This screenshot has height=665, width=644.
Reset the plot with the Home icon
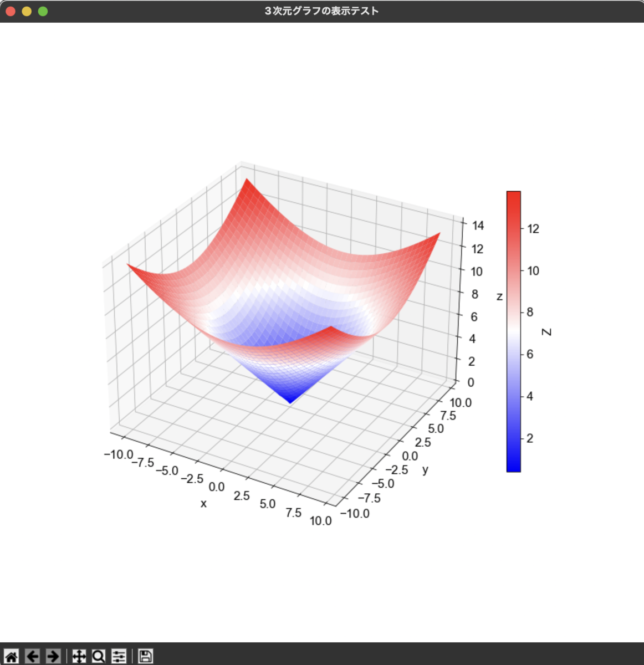tap(12, 657)
